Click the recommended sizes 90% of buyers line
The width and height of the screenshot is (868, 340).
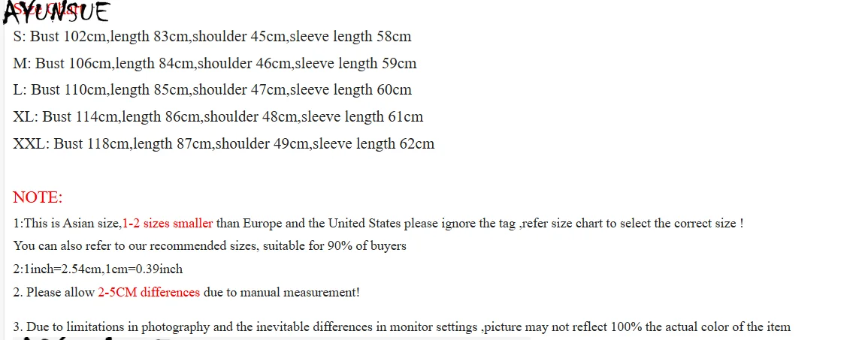210,246
